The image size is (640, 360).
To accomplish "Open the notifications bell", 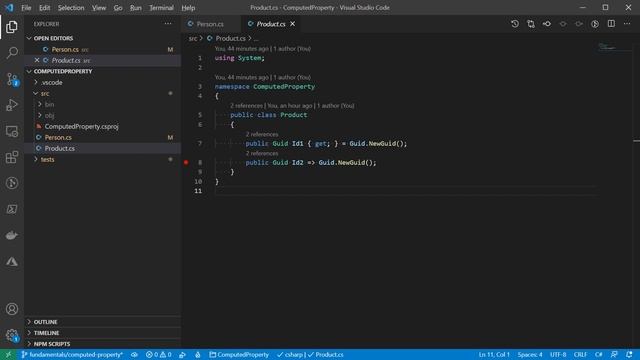I will (629, 355).
